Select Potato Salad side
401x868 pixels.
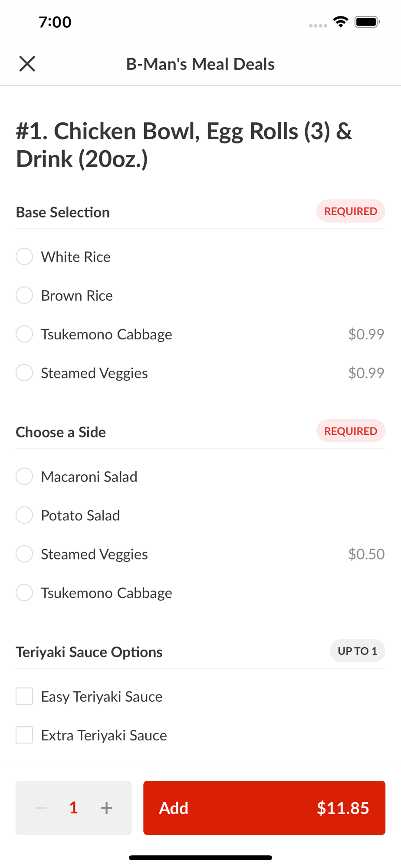[x=24, y=515]
